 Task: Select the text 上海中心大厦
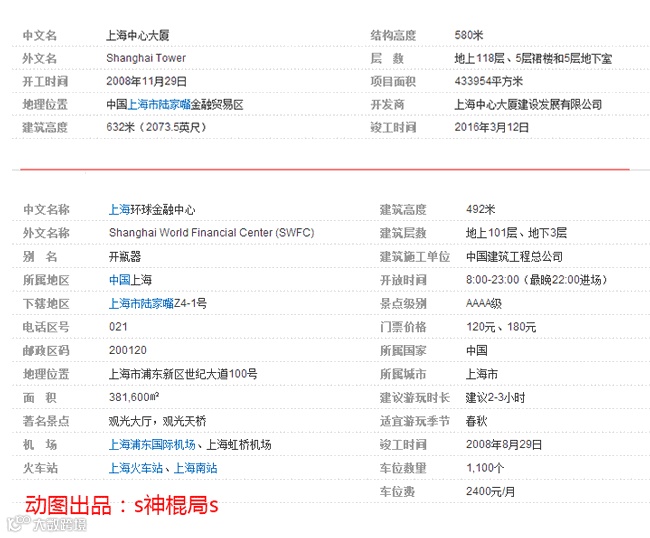pyautogui.click(x=138, y=35)
